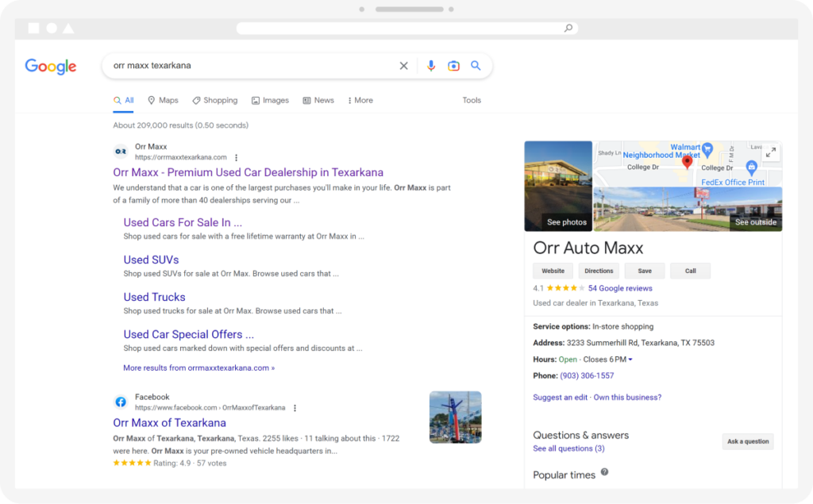Image resolution: width=813 pixels, height=504 pixels.
Task: Click the Orr Maxx site favicon
Action: point(121,152)
